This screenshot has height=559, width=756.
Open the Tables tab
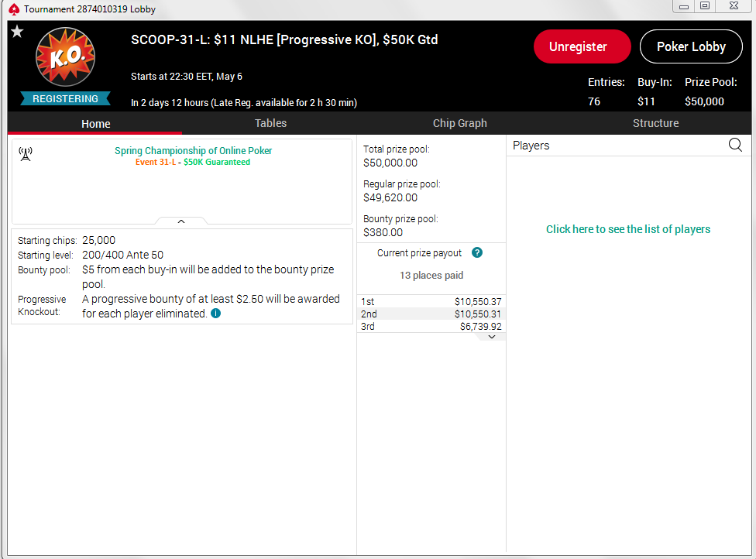pos(270,123)
